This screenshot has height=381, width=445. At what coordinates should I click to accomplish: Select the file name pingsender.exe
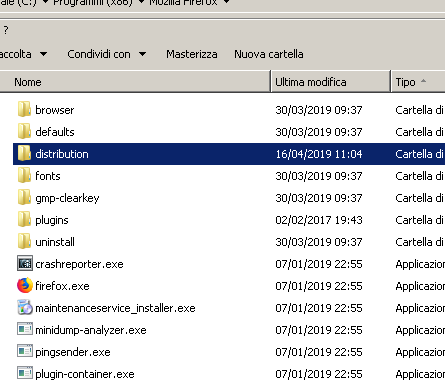coord(73,352)
